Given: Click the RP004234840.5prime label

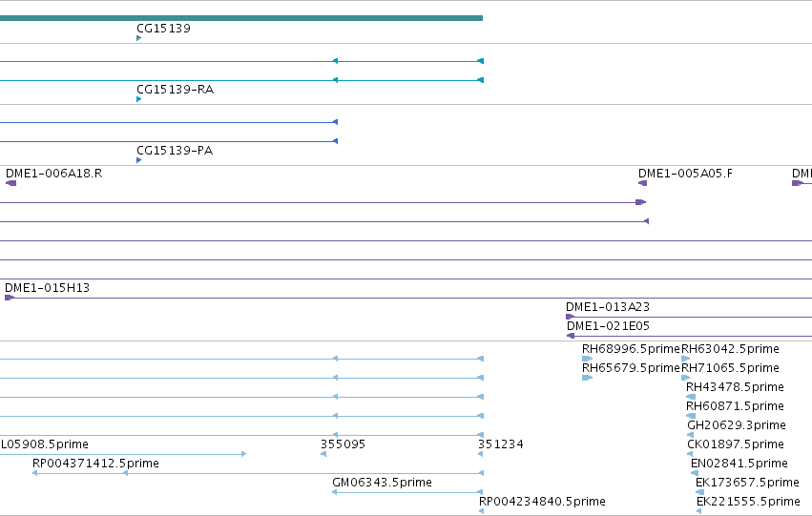Looking at the screenshot, I should pos(542,502).
